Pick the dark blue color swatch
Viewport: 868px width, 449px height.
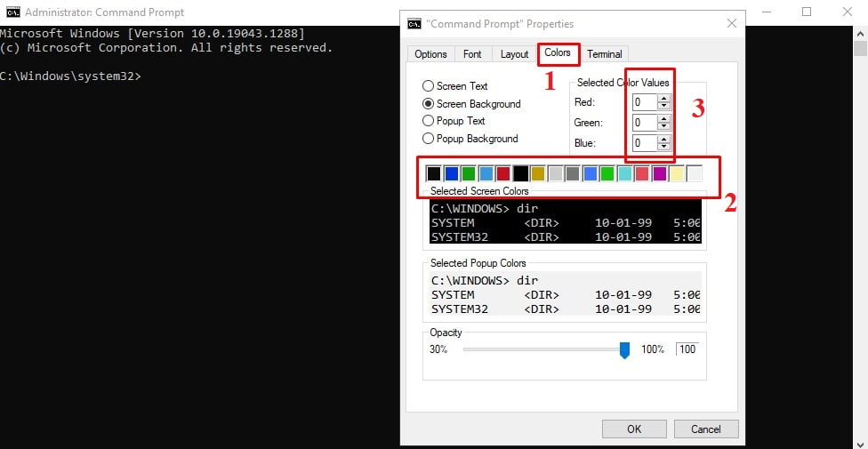pyautogui.click(x=452, y=174)
